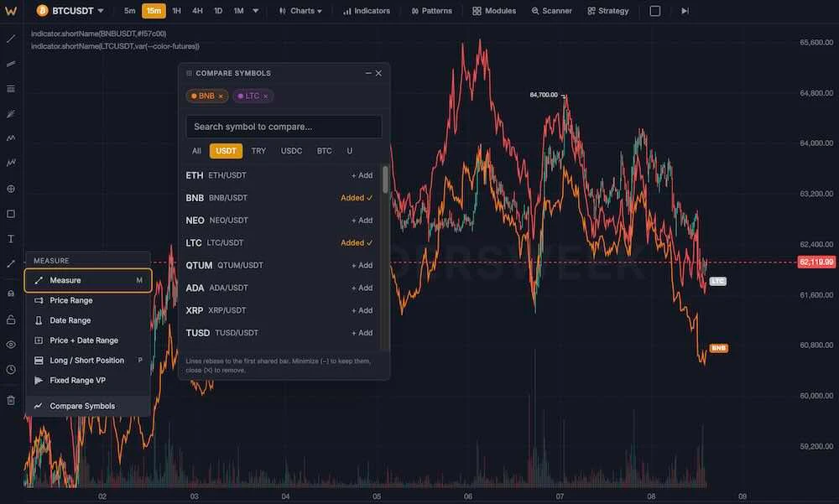The width and height of the screenshot is (839, 504).
Task: Select the 15m timeframe
Action: [x=154, y=11]
